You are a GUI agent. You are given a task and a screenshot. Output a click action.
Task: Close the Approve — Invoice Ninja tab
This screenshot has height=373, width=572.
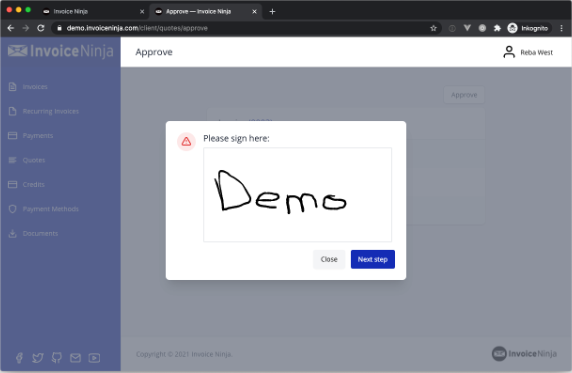click(254, 12)
